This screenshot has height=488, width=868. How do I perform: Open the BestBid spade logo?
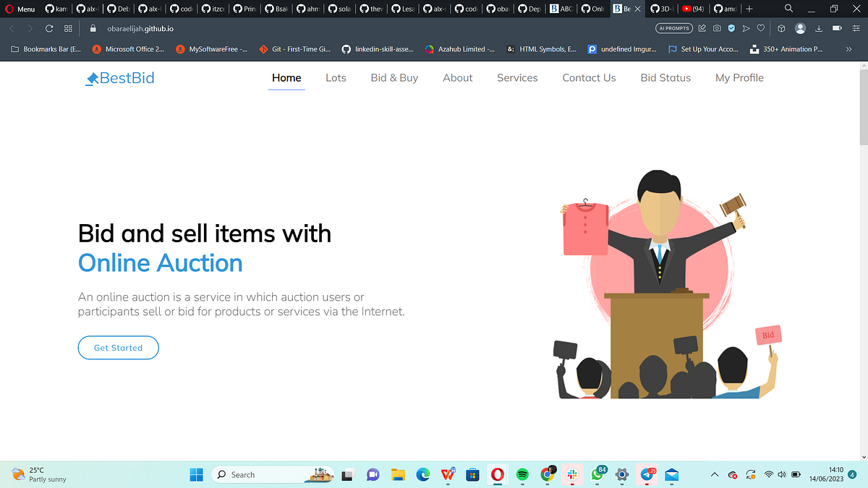point(90,77)
